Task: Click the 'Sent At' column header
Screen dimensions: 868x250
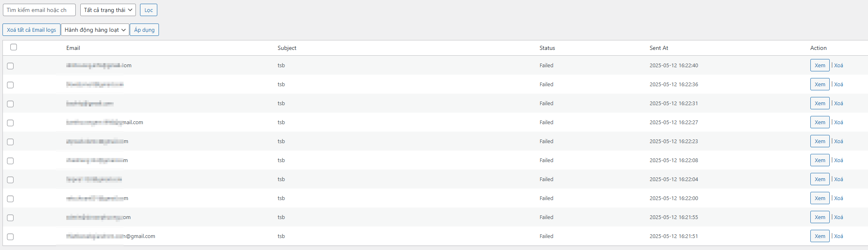Action: (x=659, y=48)
